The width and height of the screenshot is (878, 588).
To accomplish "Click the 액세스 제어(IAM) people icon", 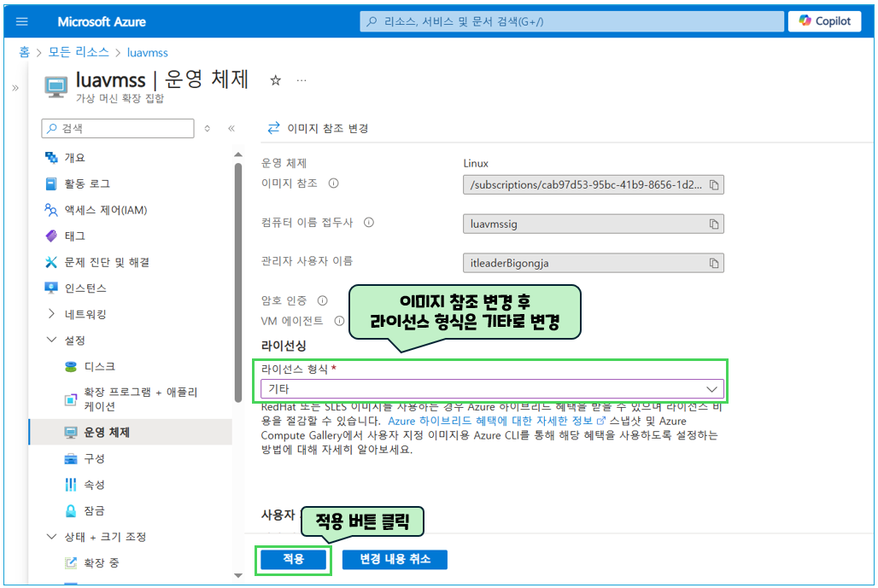I will [51, 210].
